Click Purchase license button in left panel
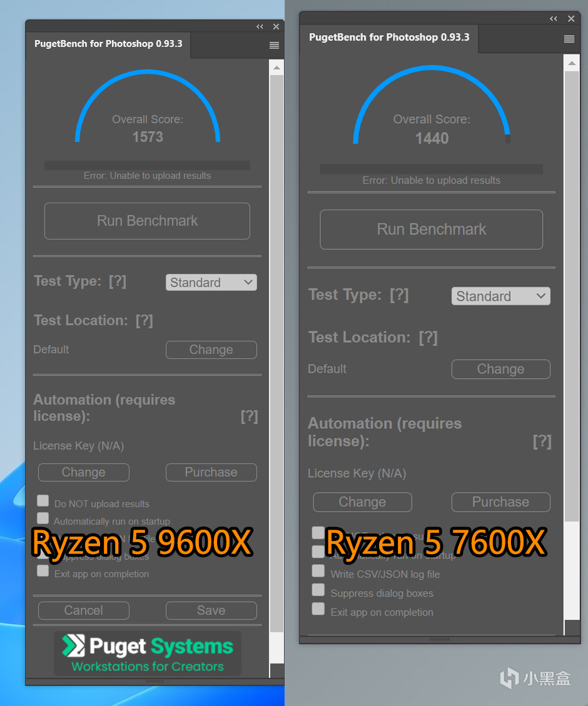Image resolution: width=588 pixels, height=706 pixels. [211, 472]
